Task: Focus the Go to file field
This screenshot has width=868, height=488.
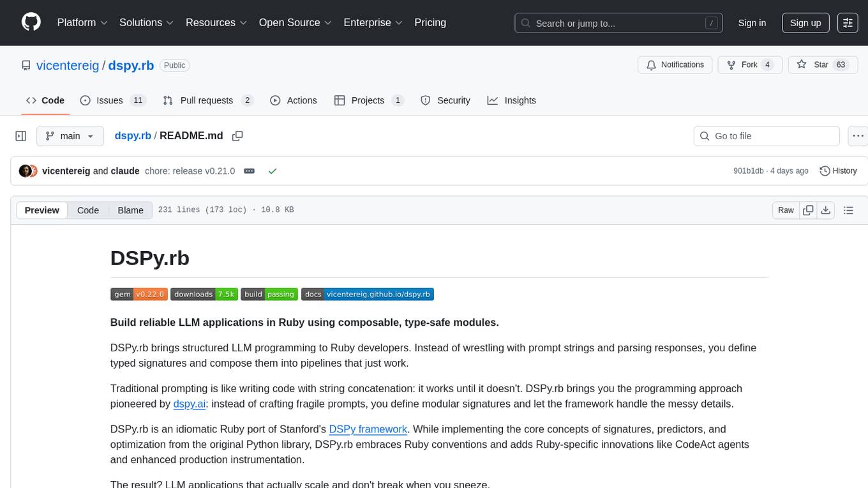Action: click(x=767, y=136)
